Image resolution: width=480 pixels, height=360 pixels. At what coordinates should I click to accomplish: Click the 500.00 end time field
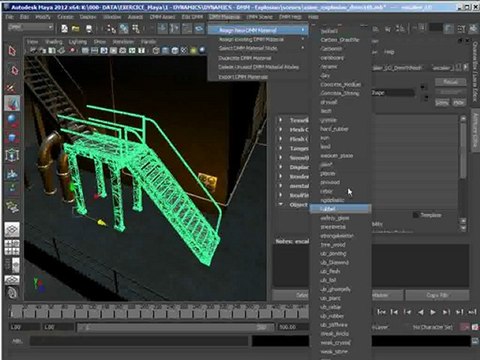[x=293, y=327]
